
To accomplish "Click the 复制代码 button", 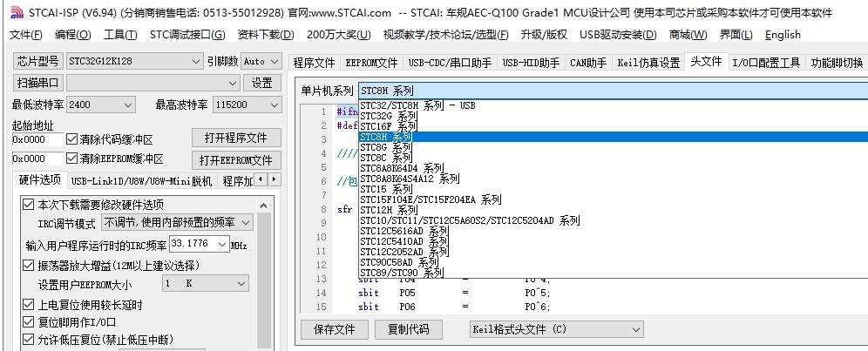I will 409,329.
